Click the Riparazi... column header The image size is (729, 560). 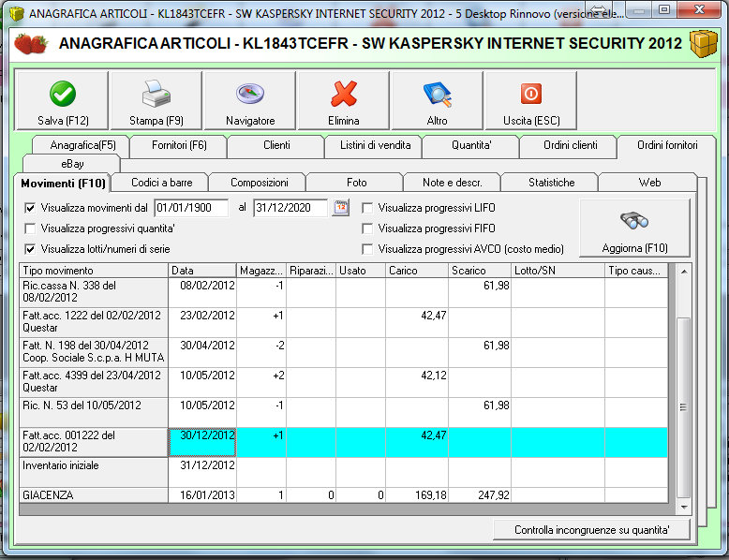[311, 271]
